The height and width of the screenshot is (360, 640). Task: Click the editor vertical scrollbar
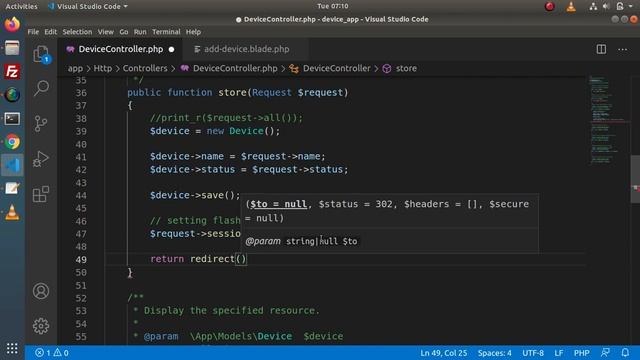pyautogui.click(x=636, y=179)
